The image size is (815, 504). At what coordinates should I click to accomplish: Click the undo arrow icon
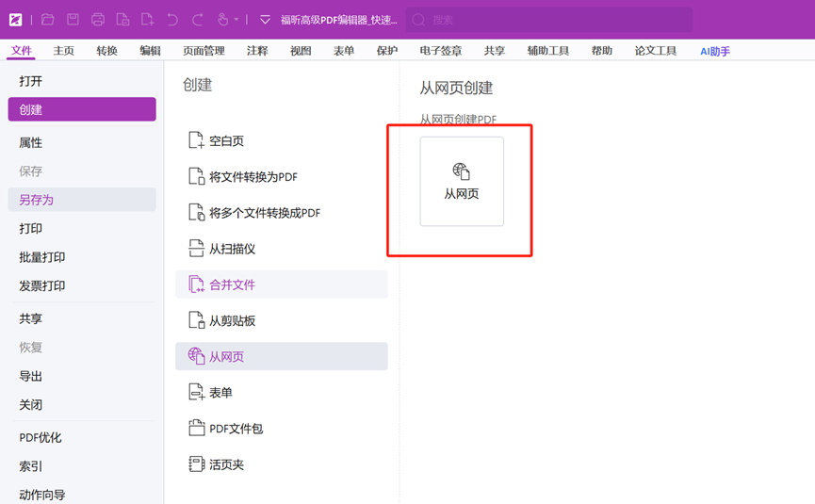(172, 20)
